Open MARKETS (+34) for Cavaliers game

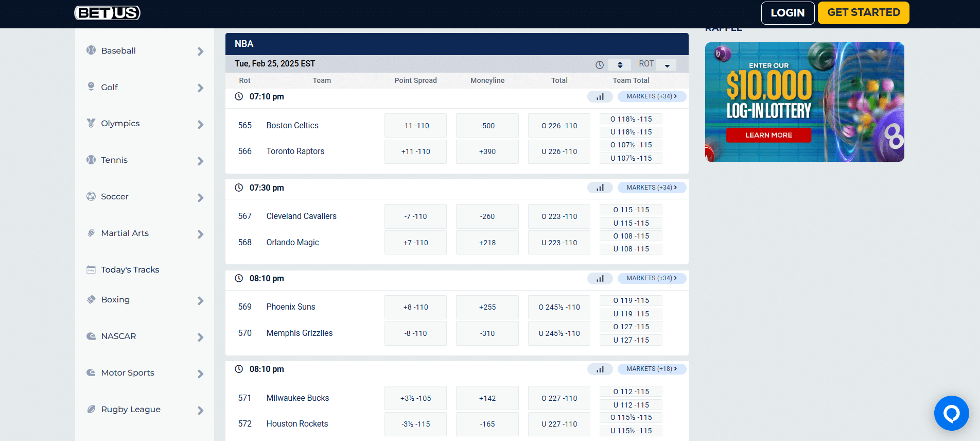652,188
